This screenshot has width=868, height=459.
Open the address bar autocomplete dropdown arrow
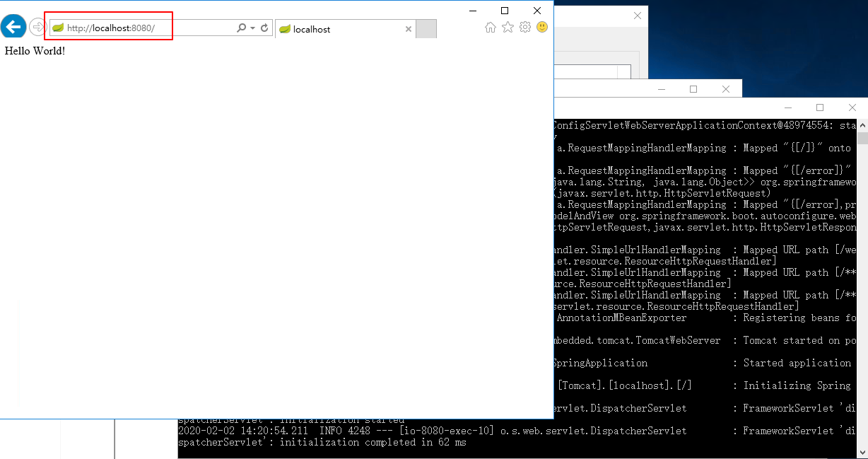252,28
